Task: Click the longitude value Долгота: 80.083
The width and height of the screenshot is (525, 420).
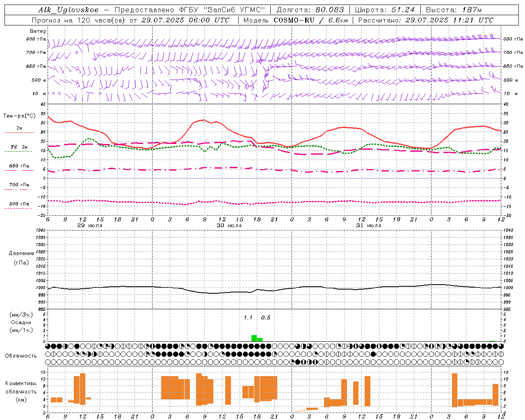Action: pos(310,10)
